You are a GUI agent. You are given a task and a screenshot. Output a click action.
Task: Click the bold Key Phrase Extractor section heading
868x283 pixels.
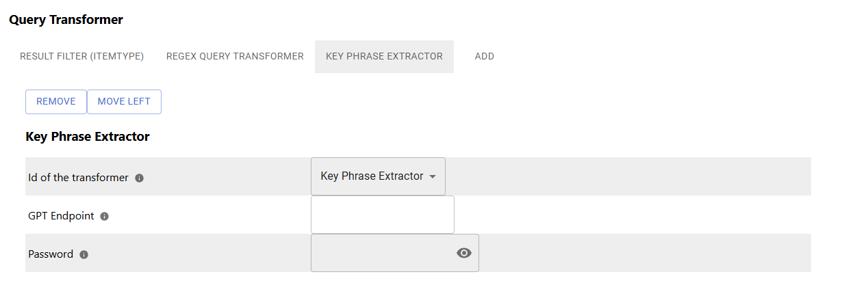coord(88,137)
